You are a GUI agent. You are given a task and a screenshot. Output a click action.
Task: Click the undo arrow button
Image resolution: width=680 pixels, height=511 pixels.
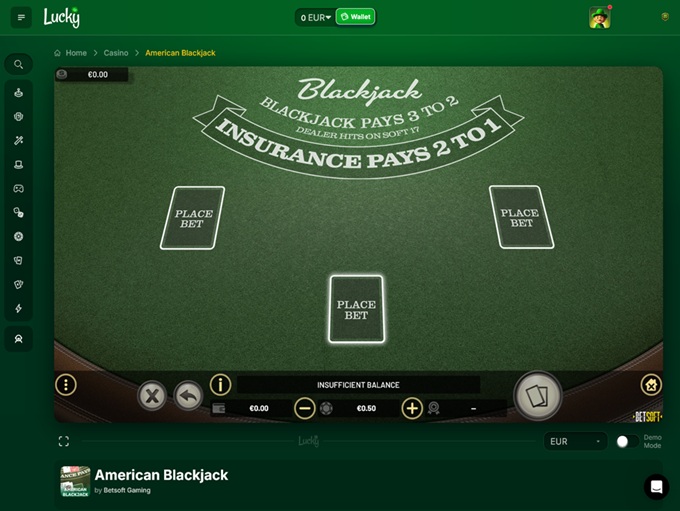(188, 396)
